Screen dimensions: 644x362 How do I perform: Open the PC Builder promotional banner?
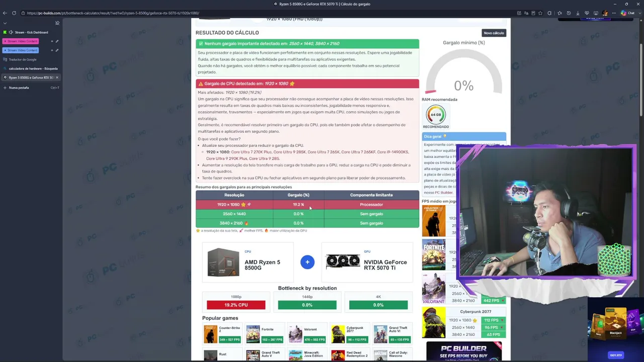(464, 352)
